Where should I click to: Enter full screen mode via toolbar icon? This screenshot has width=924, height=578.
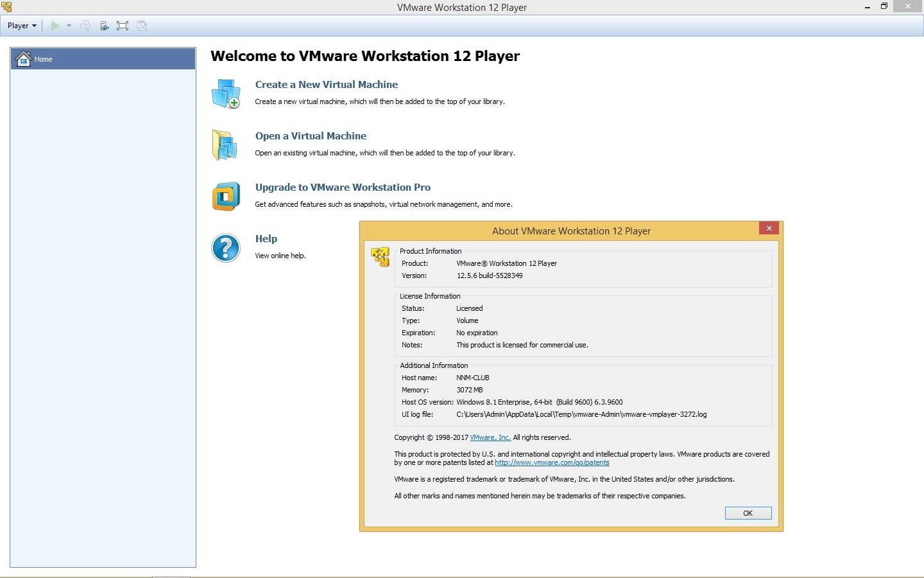(123, 26)
